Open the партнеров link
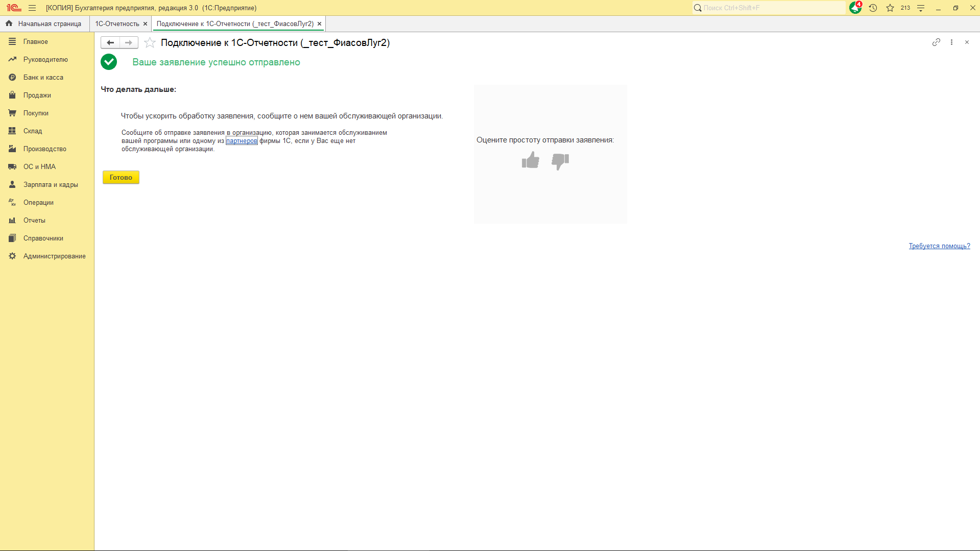This screenshot has width=980, height=551. click(x=242, y=141)
